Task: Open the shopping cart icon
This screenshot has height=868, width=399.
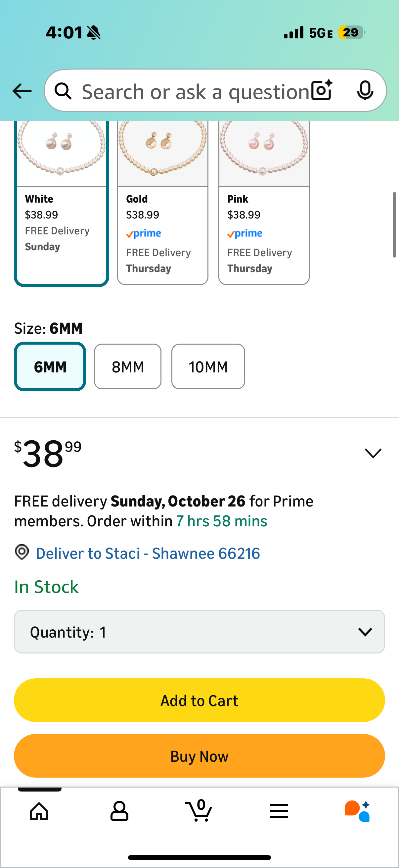Action: (x=199, y=810)
